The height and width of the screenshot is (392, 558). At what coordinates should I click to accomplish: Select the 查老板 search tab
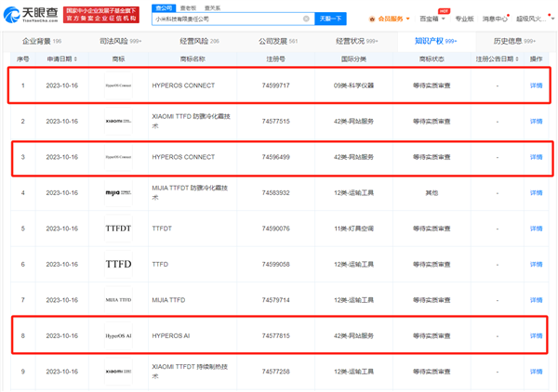coord(188,7)
